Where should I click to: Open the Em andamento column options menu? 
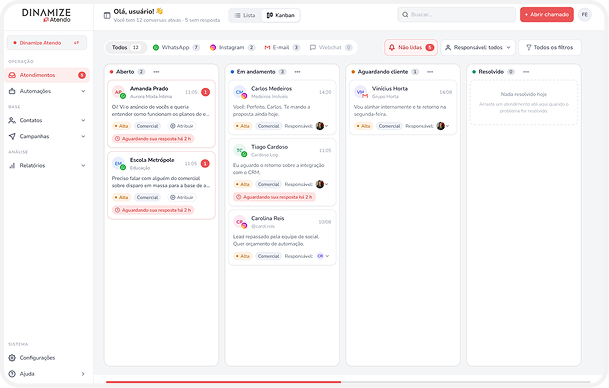[x=297, y=72]
